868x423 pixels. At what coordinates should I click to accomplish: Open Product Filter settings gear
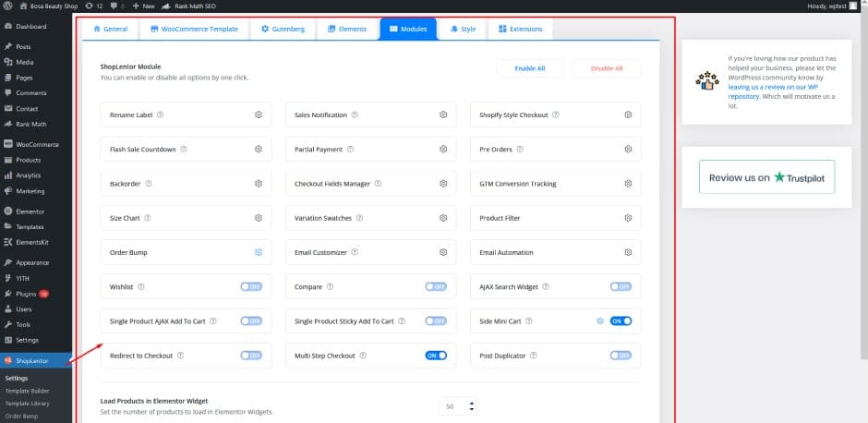pos(628,218)
